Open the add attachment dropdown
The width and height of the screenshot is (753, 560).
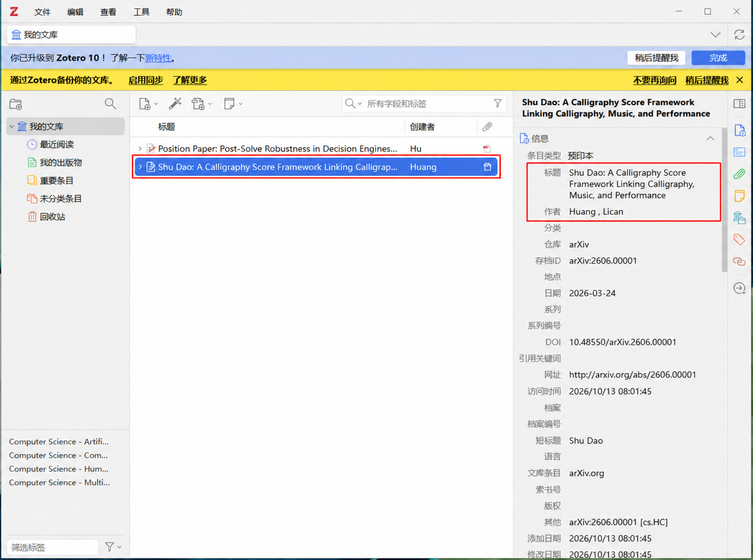(201, 104)
